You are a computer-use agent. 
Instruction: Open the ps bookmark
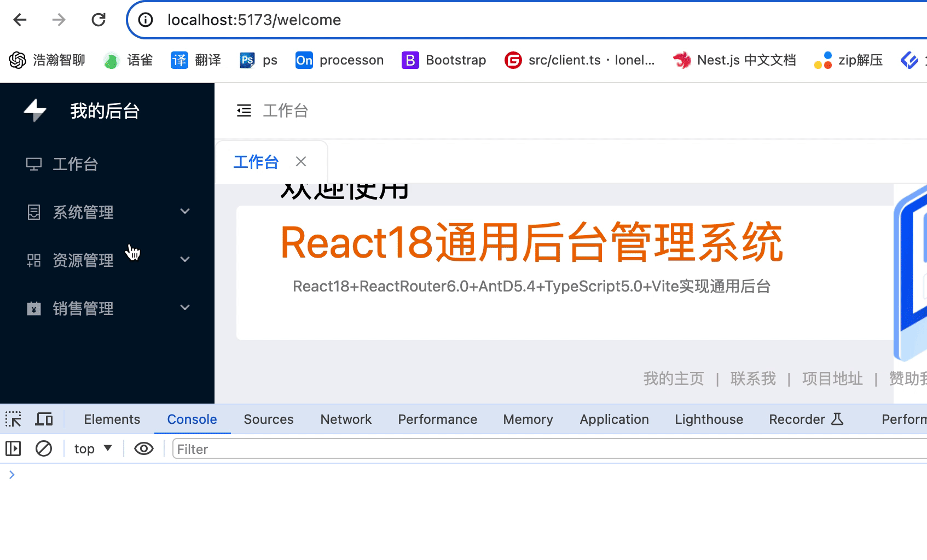coord(259,60)
